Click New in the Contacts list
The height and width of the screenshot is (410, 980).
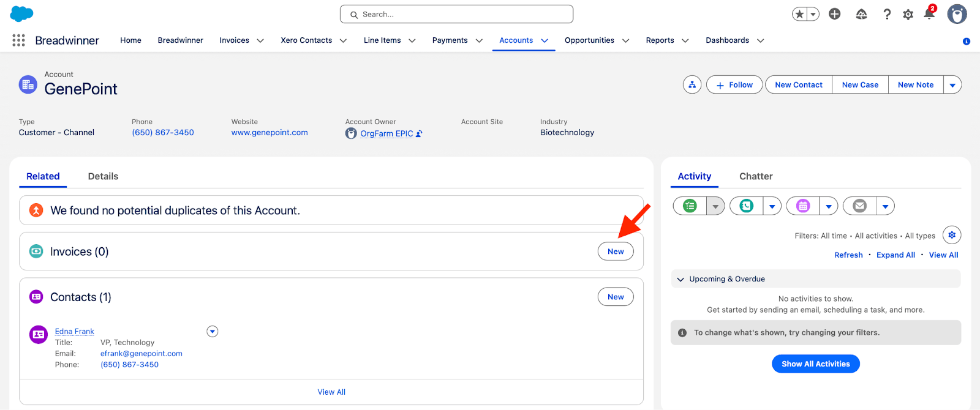pyautogui.click(x=616, y=297)
